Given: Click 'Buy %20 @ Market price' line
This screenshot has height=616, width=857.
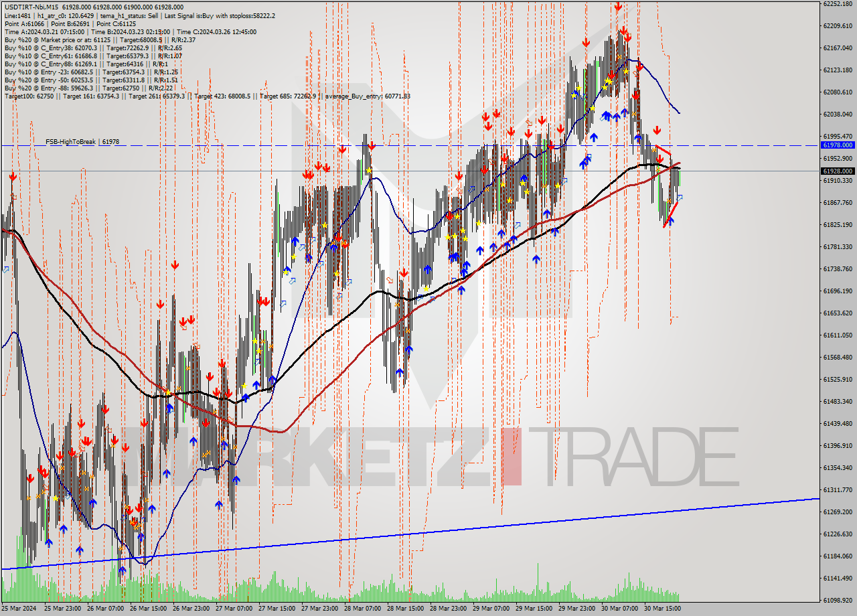Looking at the screenshot, I should pyautogui.click(x=100, y=40).
